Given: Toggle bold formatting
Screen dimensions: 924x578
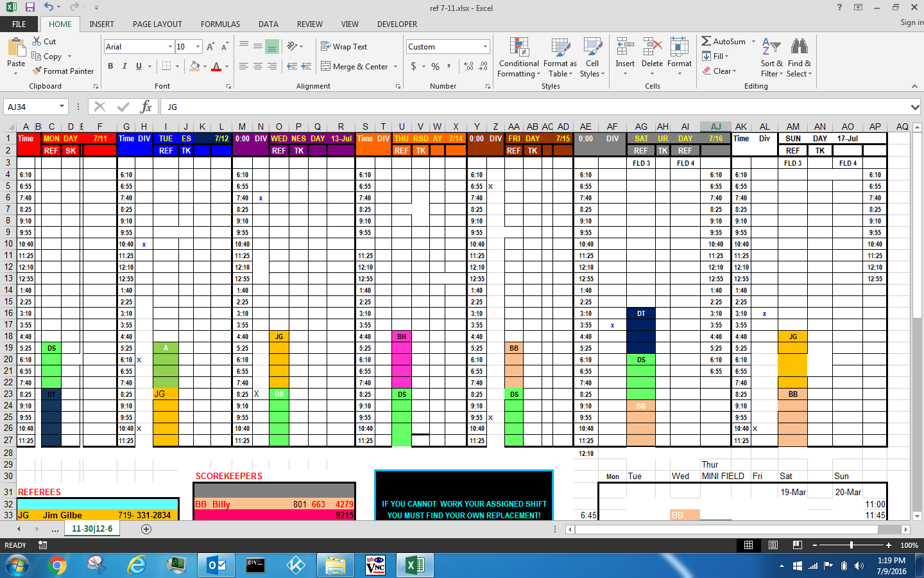Looking at the screenshot, I should coord(110,66).
